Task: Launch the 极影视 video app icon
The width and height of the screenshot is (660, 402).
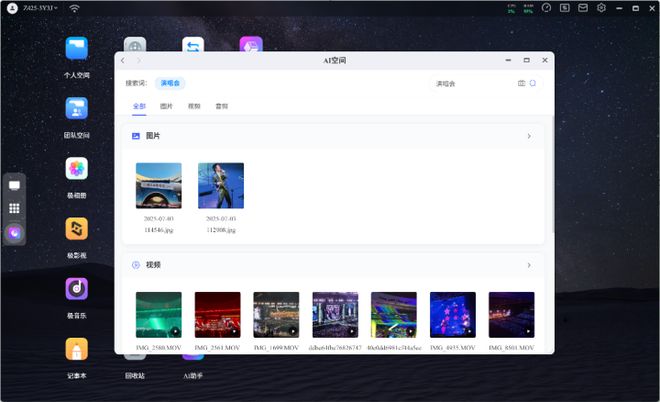Action: coord(77,229)
